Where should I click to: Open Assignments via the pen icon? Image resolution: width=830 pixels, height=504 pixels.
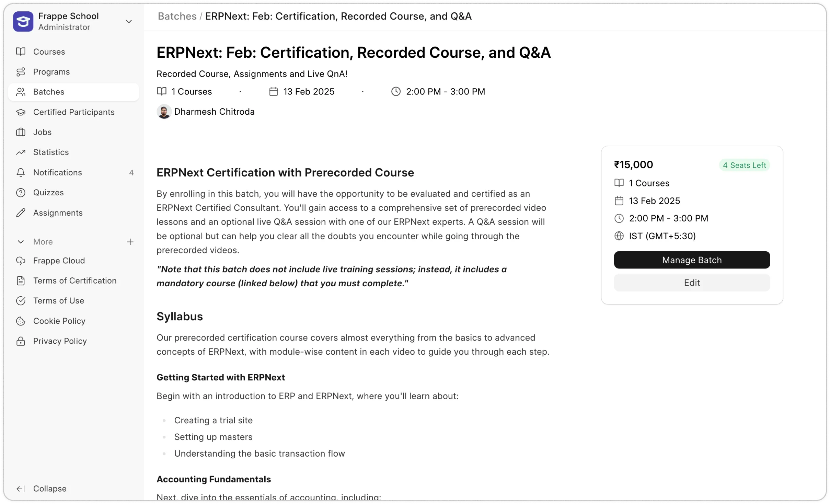[x=21, y=213]
